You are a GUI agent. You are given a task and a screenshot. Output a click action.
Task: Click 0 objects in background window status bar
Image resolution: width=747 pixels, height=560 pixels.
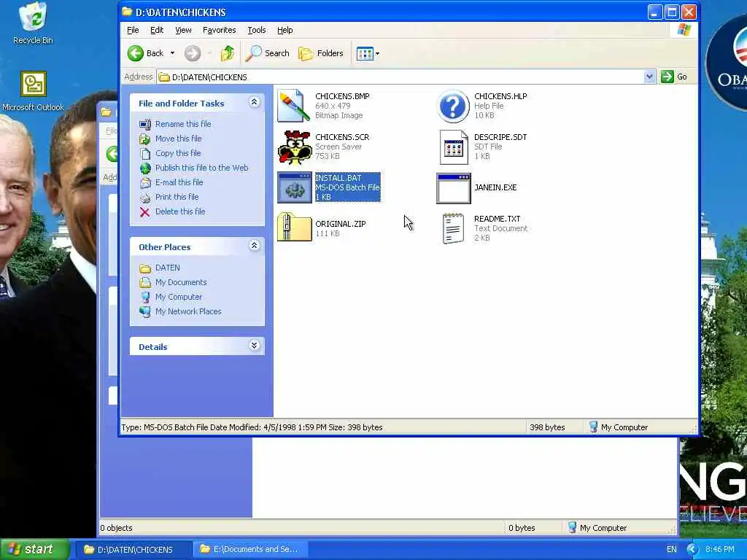pyautogui.click(x=116, y=528)
